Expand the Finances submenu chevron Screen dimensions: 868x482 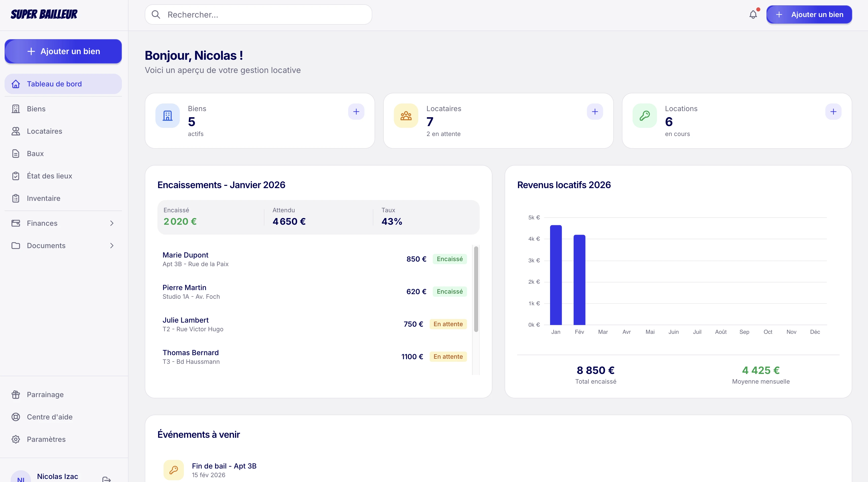112,223
